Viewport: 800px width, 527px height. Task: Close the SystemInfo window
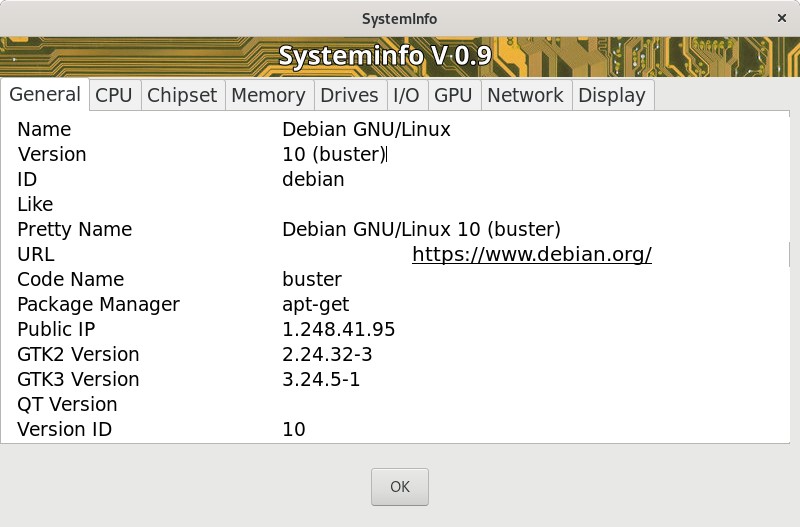pyautogui.click(x=782, y=18)
